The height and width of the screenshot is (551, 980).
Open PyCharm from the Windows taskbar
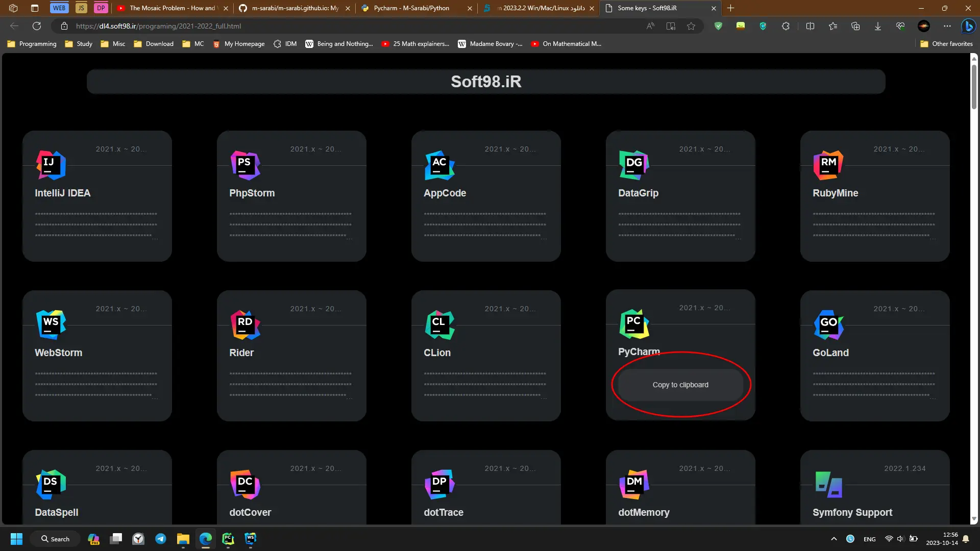(228, 539)
